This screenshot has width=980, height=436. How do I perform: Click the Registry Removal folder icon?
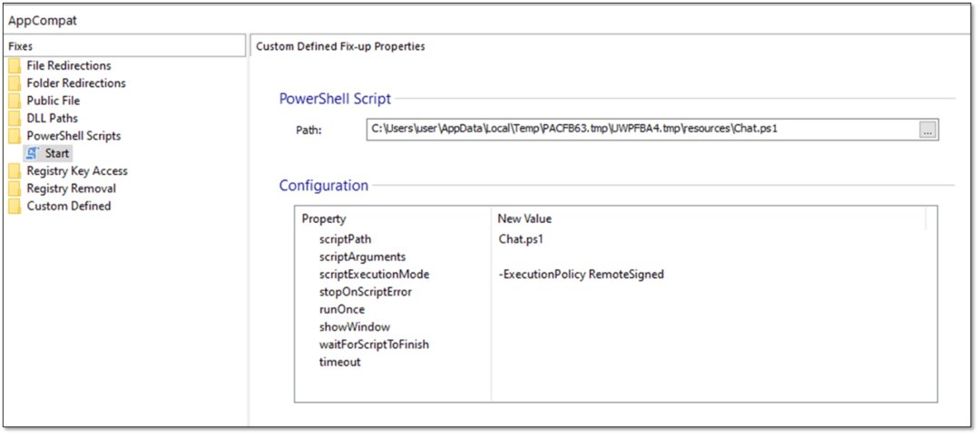point(15,188)
